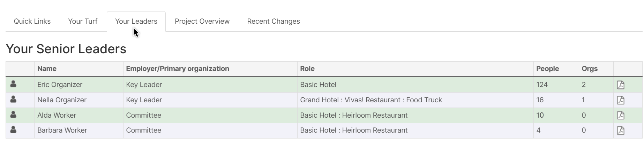Select the Your Leaders tab

pyautogui.click(x=136, y=21)
